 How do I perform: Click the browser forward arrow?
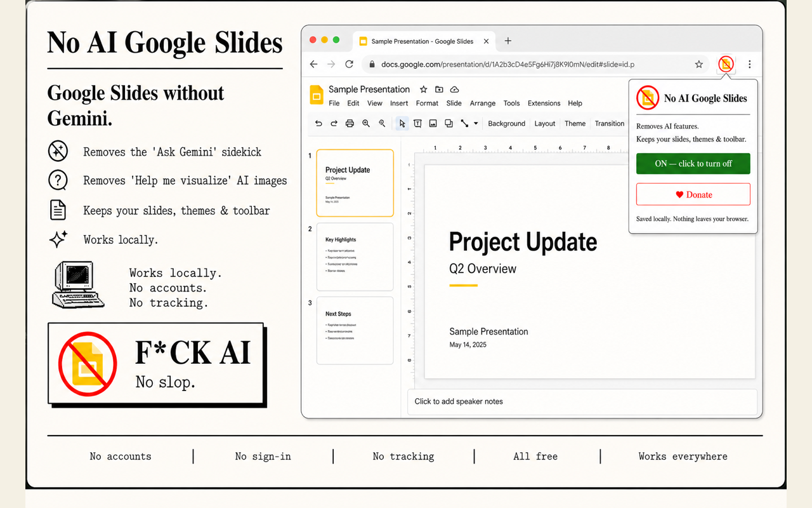point(331,64)
